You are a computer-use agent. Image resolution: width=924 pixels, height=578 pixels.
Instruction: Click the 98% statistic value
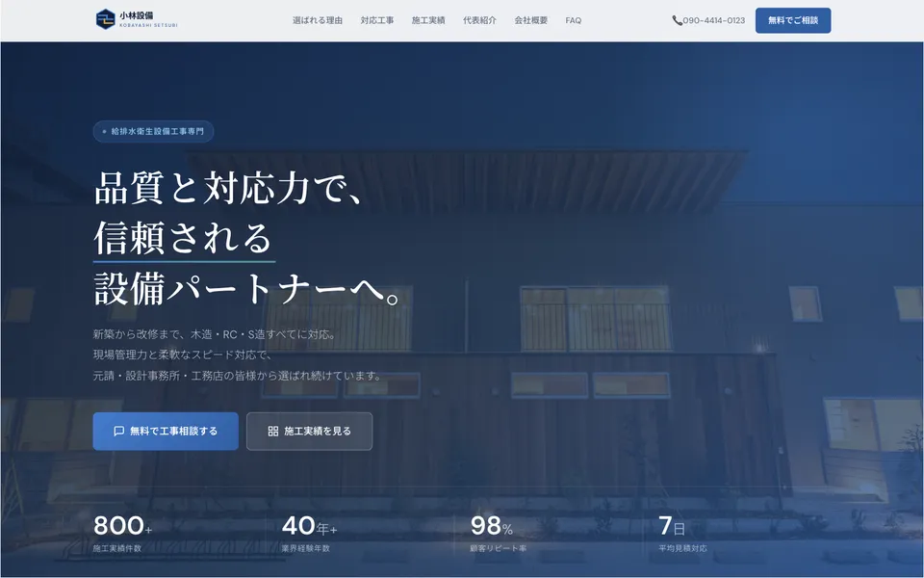click(x=492, y=526)
